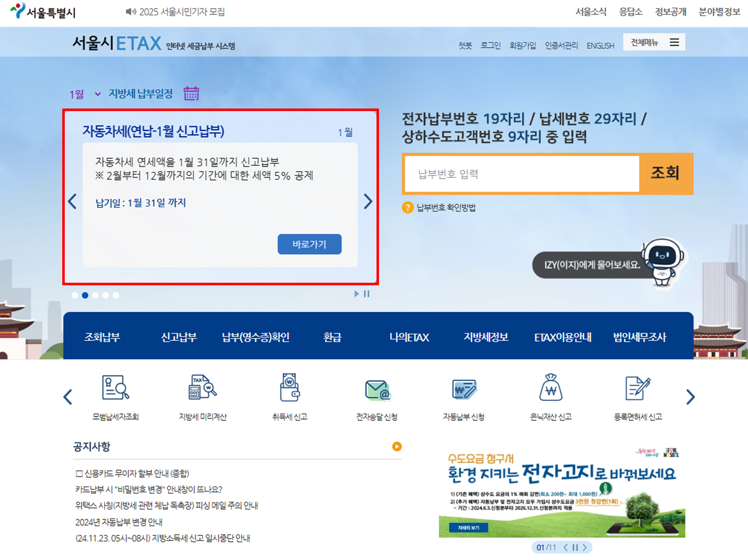Screen dimensions: 748x560
Task: Go to next bottom banner
Action: point(585,548)
